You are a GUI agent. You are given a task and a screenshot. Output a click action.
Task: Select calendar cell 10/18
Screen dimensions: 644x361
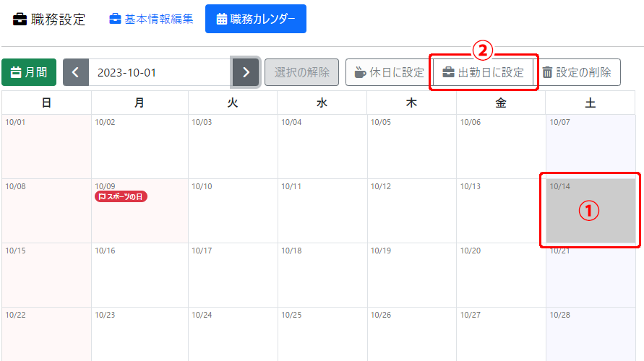322,275
